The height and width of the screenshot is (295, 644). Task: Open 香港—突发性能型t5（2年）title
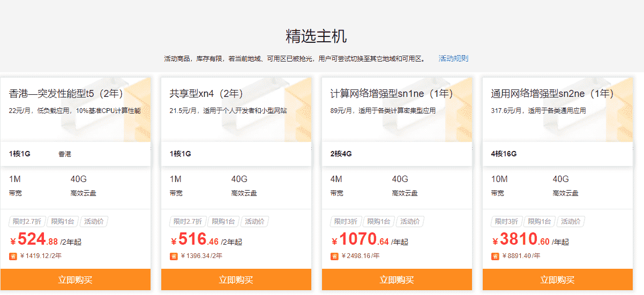tap(66, 94)
